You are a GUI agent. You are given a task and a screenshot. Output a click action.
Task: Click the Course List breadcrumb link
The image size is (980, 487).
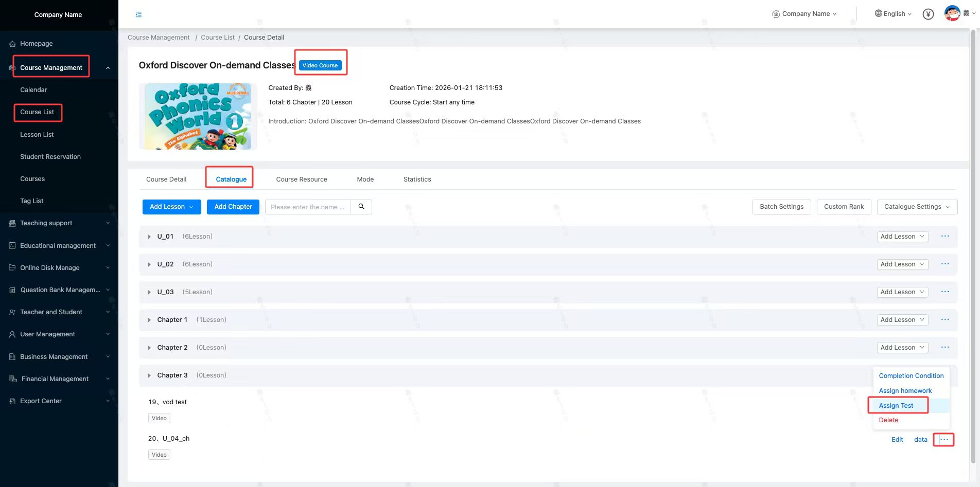point(218,38)
